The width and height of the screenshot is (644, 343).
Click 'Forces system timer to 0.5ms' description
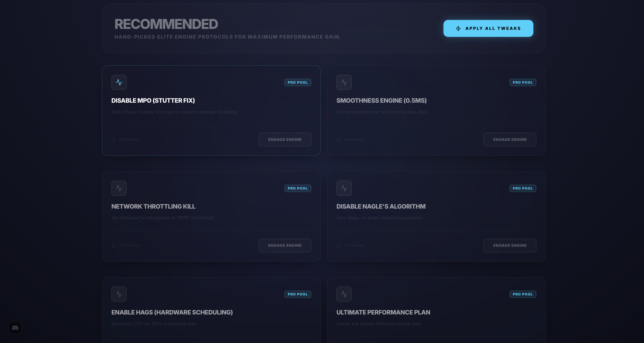click(382, 112)
